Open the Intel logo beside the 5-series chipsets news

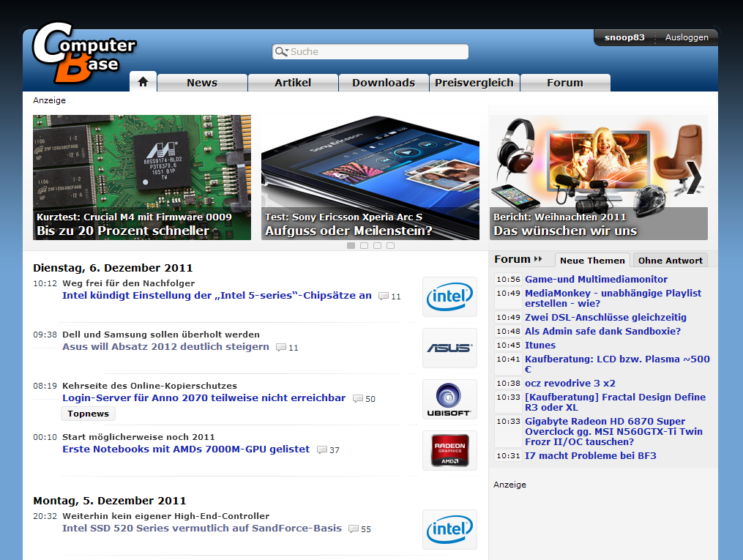click(x=449, y=296)
